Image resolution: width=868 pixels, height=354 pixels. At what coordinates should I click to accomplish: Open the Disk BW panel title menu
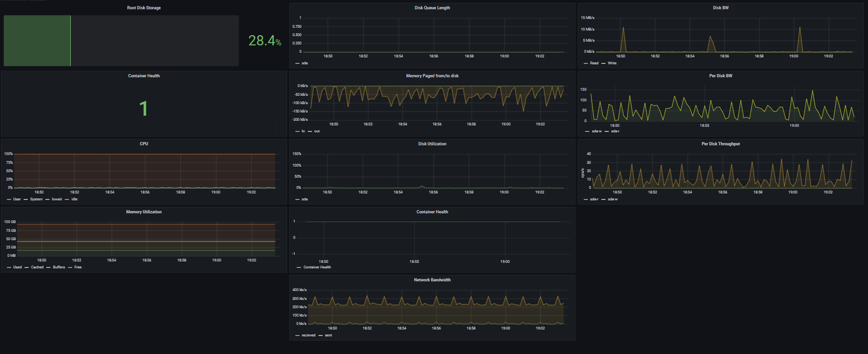tap(720, 8)
